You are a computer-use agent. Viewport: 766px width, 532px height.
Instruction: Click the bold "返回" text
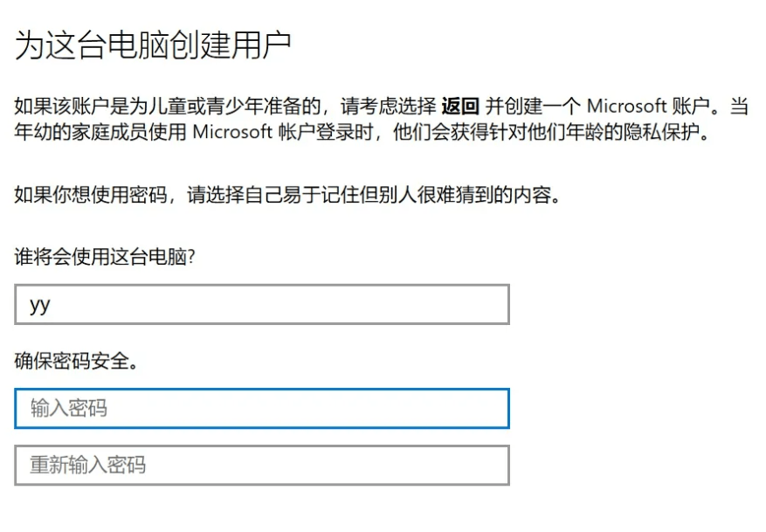460,107
